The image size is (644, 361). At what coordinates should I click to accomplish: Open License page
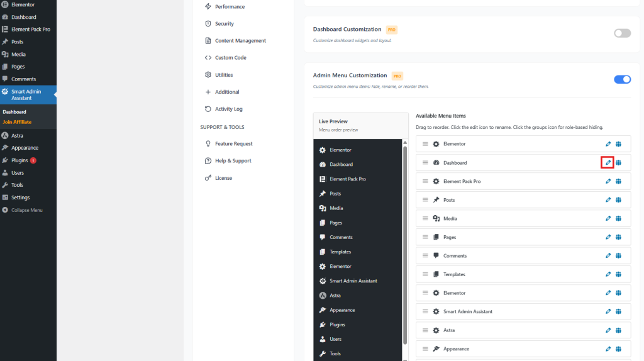[218, 178]
